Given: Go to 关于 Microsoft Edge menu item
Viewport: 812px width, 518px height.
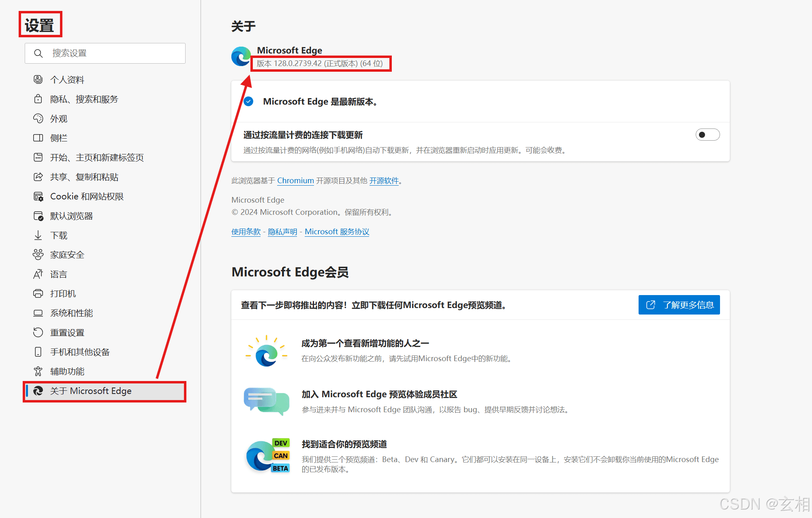Looking at the screenshot, I should coord(91,391).
